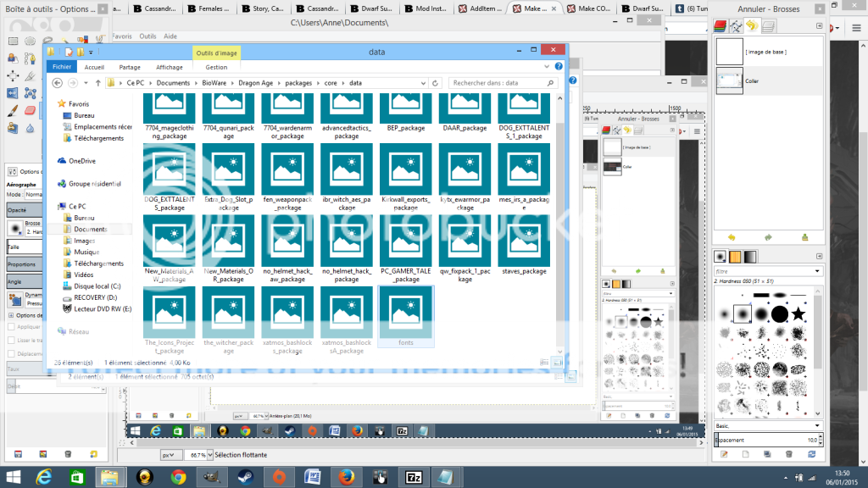Image resolution: width=868 pixels, height=488 pixels.
Task: Open GIMP from the Windows taskbar
Action: (211, 476)
